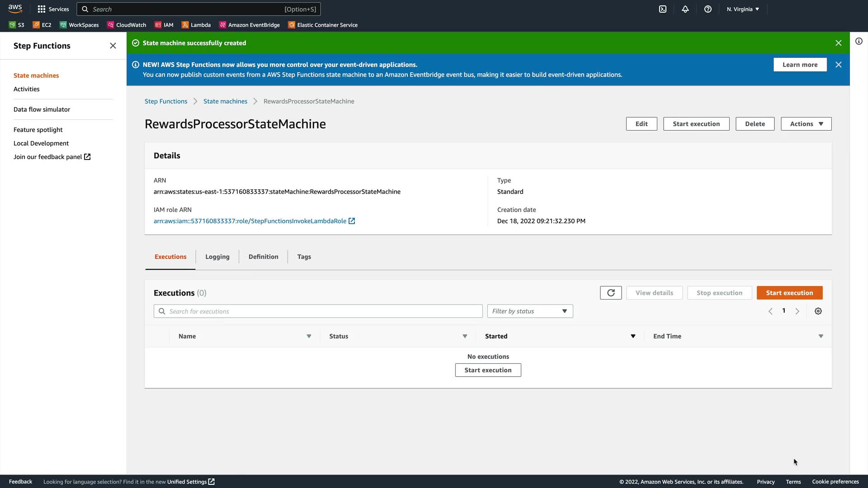868x488 pixels.
Task: Click the orange Start execution button
Action: coord(789,293)
